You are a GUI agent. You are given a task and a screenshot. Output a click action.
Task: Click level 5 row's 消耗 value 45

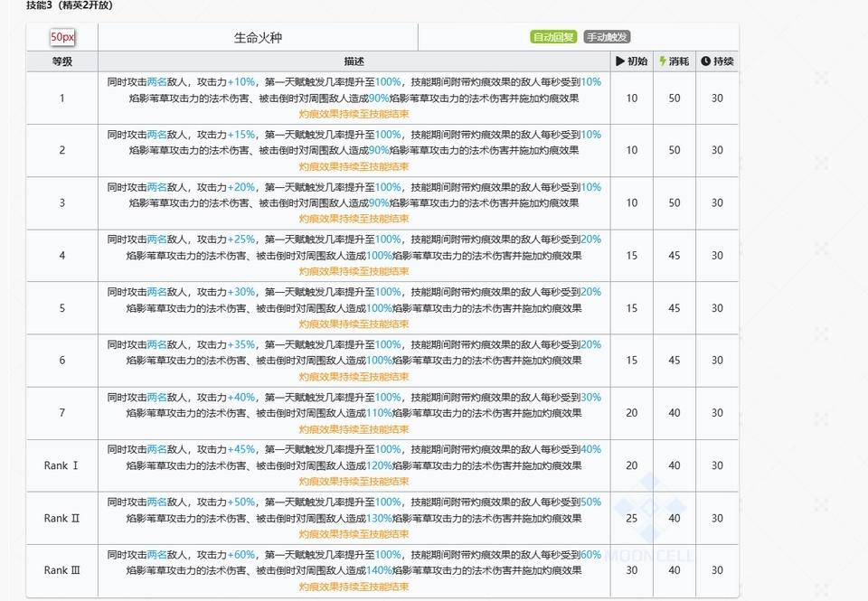coord(675,307)
